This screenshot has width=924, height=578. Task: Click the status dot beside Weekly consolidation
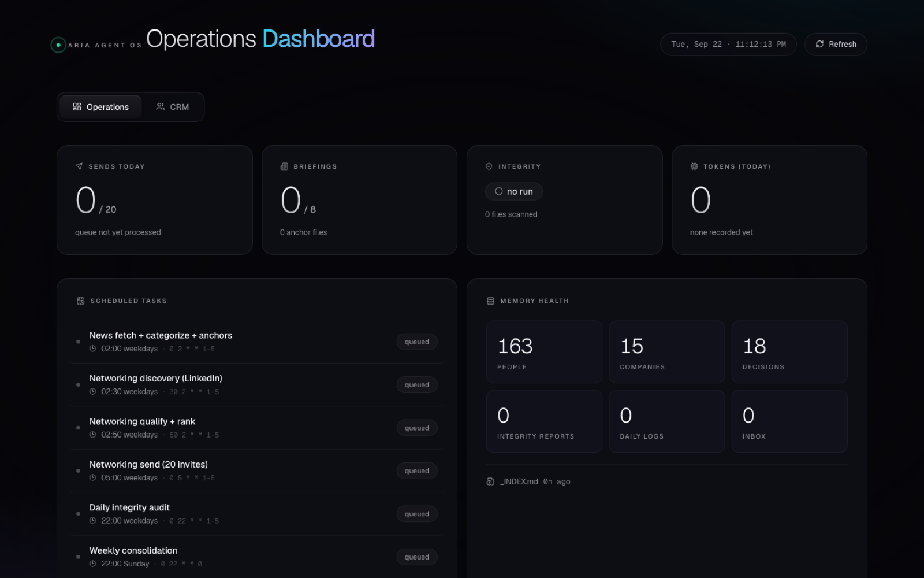[x=79, y=557]
